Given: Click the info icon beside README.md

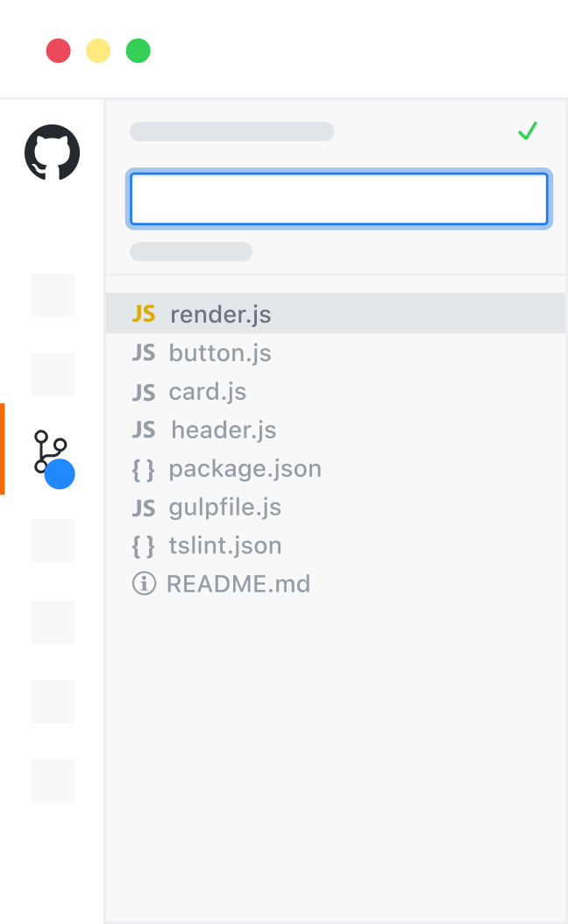Looking at the screenshot, I should coord(144,584).
